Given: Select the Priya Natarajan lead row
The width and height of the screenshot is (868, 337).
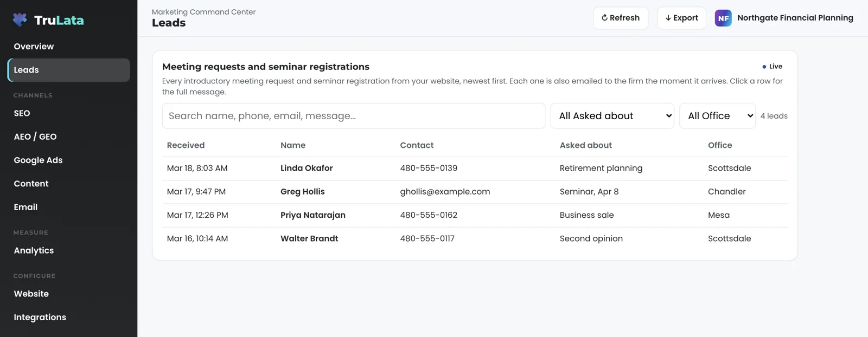Looking at the screenshot, I should tap(475, 215).
